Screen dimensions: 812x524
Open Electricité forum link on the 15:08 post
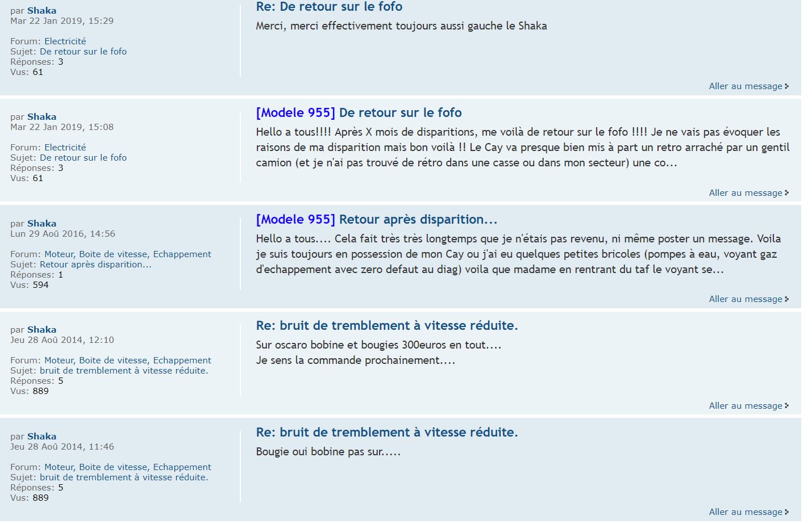click(x=65, y=148)
